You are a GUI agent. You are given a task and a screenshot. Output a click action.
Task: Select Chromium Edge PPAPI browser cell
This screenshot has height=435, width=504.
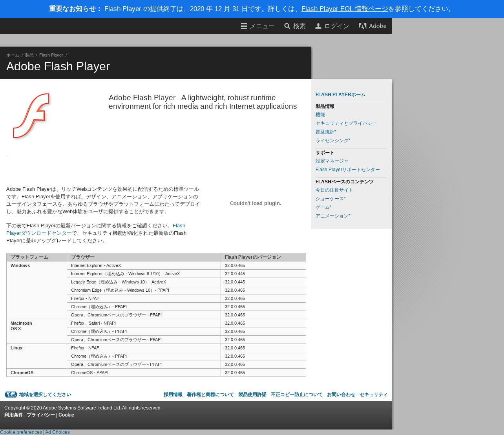click(x=144, y=290)
